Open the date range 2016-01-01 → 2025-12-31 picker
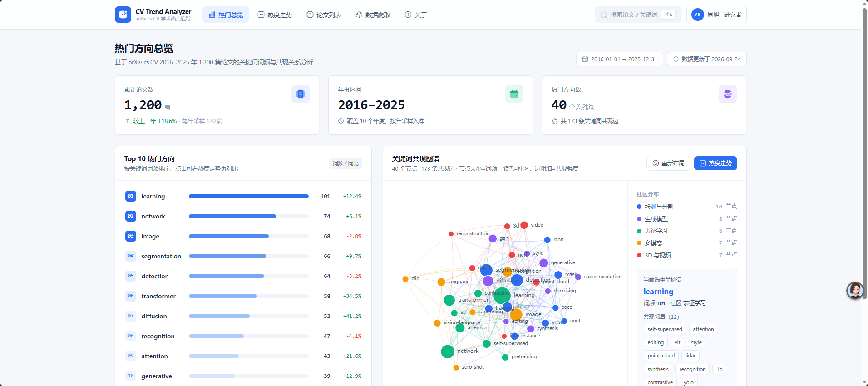Viewport: 868px width, 386px height. click(x=620, y=59)
